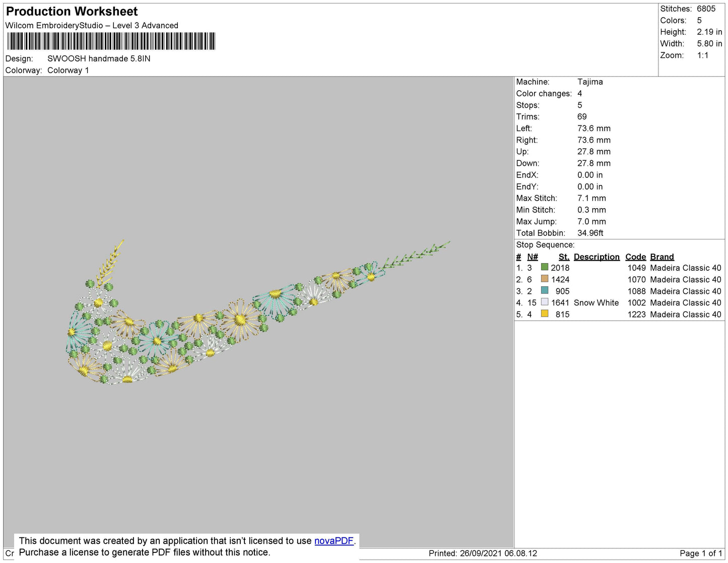Click the Snow White description in row 4
Viewport: 728px width, 563px height.
coord(597,302)
